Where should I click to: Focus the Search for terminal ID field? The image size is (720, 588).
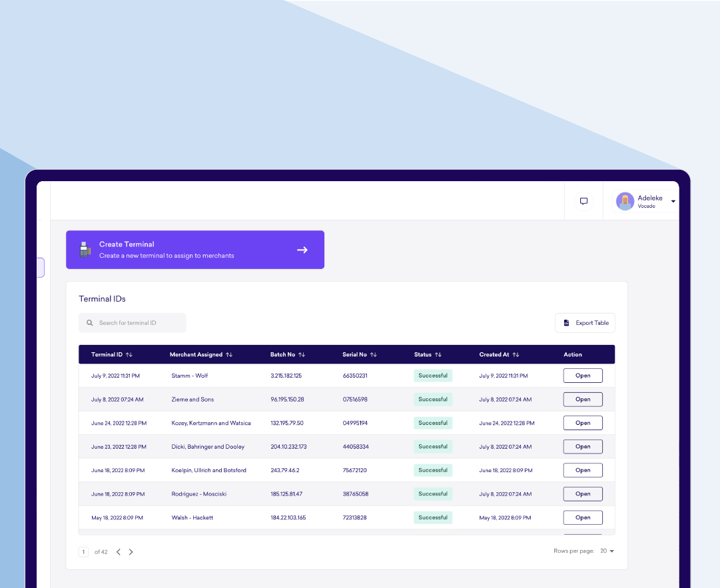tap(133, 323)
